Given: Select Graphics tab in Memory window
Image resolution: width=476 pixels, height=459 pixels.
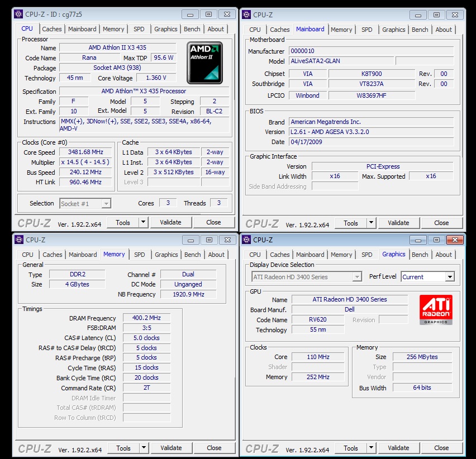Looking at the screenshot, I should (x=166, y=255).
